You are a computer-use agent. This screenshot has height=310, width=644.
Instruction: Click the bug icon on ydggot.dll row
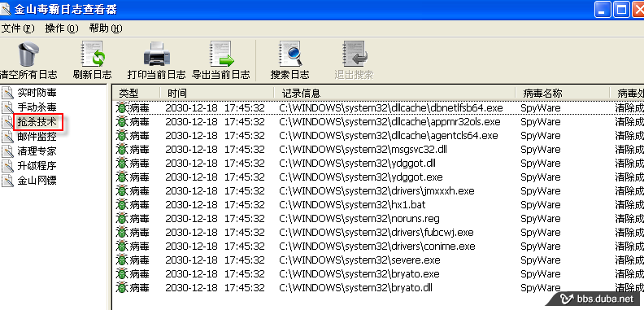[122, 164]
